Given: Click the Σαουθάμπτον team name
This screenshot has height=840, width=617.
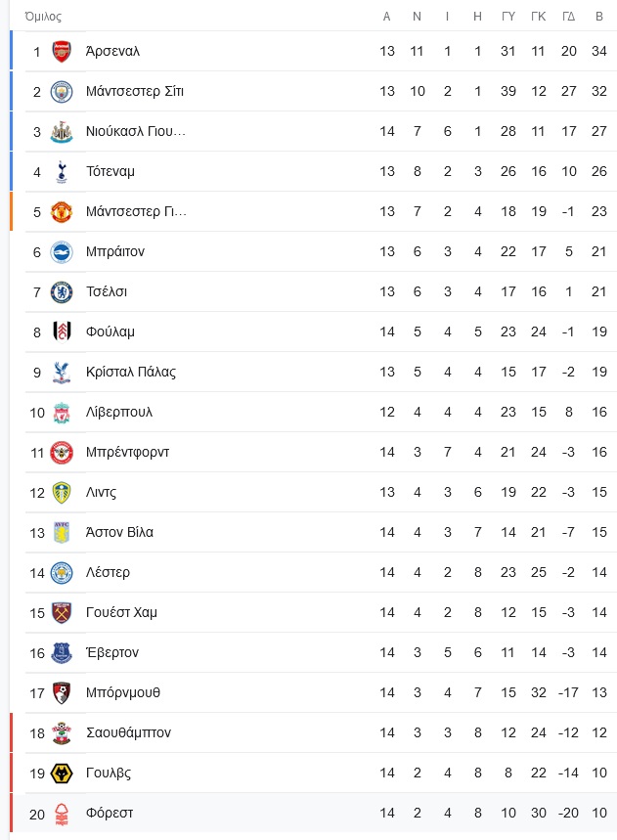Looking at the screenshot, I should pos(128,732).
